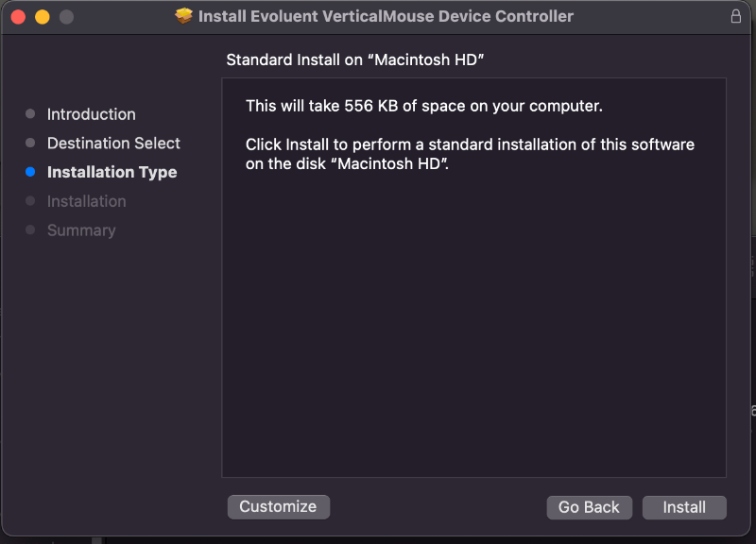Close the installer with red button
The height and width of the screenshot is (544, 756).
(18, 17)
